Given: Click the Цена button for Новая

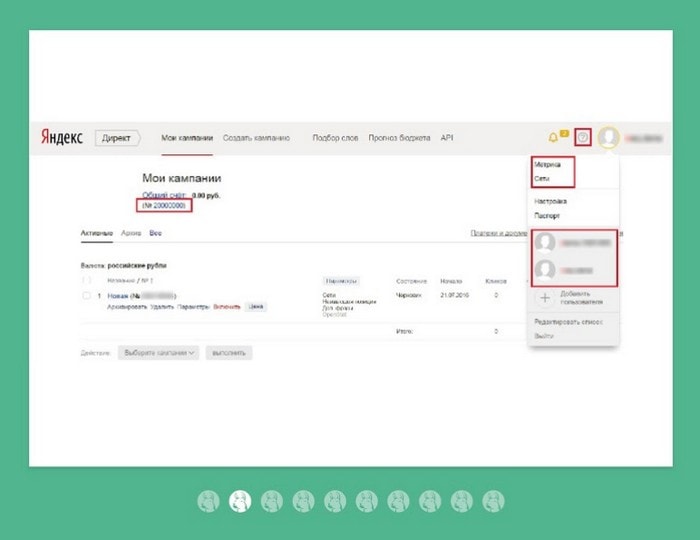Looking at the screenshot, I should [256, 307].
